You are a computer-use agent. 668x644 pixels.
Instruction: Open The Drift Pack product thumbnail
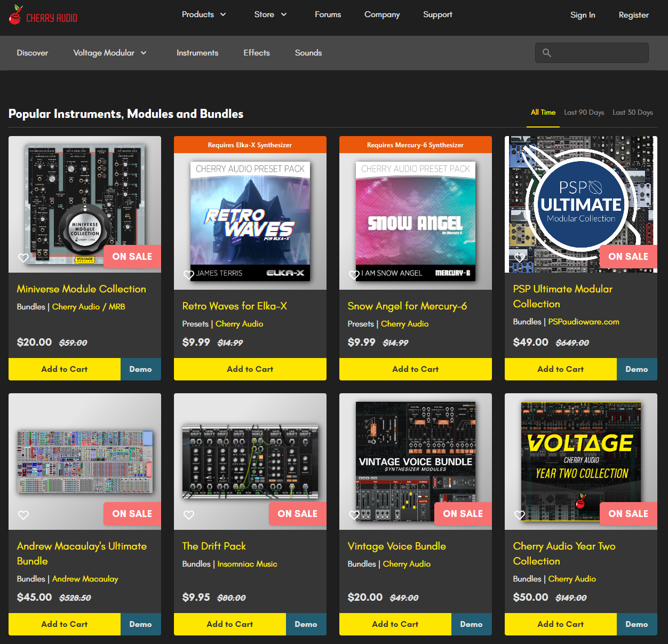(250, 462)
